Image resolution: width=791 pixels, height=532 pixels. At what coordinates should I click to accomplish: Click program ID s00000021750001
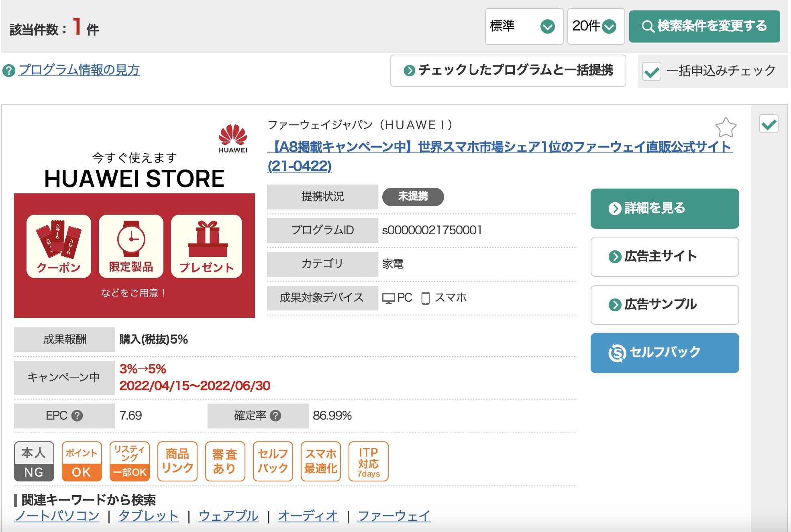click(432, 230)
